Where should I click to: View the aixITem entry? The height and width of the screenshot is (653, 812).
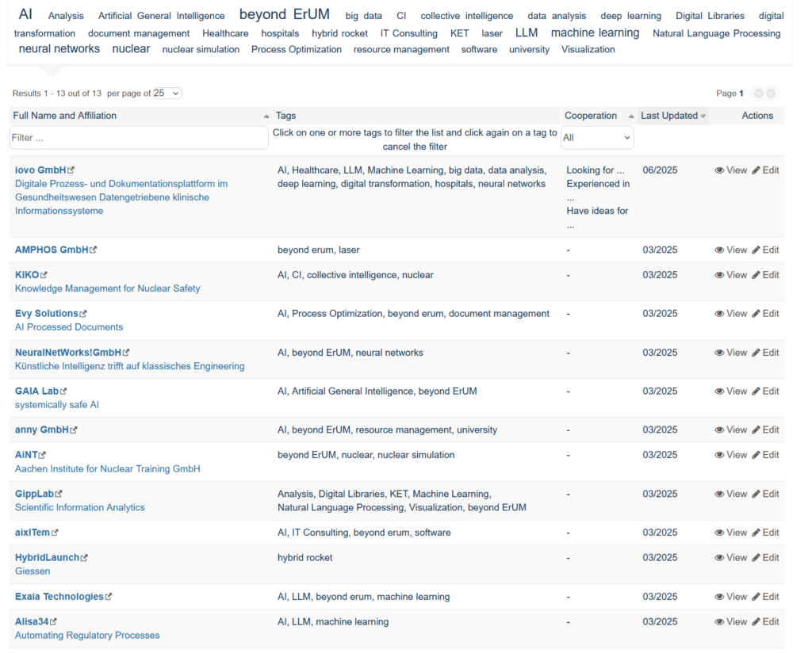point(730,533)
